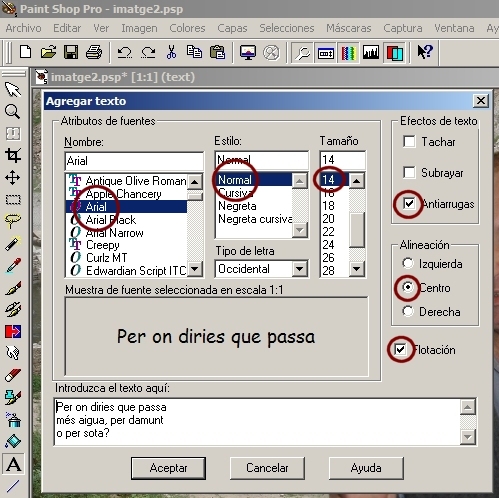The width and height of the screenshot is (499, 498).
Task: Open the Editar menu
Action: tap(67, 28)
